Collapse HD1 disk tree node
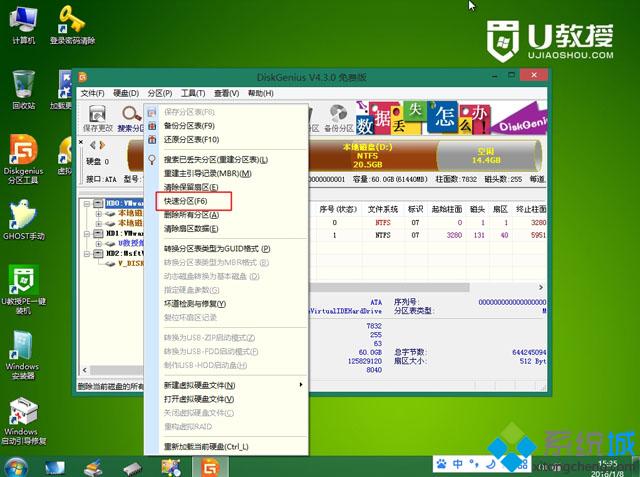The image size is (640, 477). 87,233
